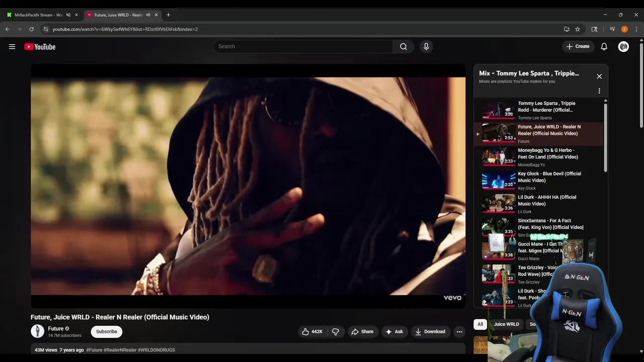Go to the YouTube home logo
Image resolution: width=644 pixels, height=362 pixels.
[40, 47]
